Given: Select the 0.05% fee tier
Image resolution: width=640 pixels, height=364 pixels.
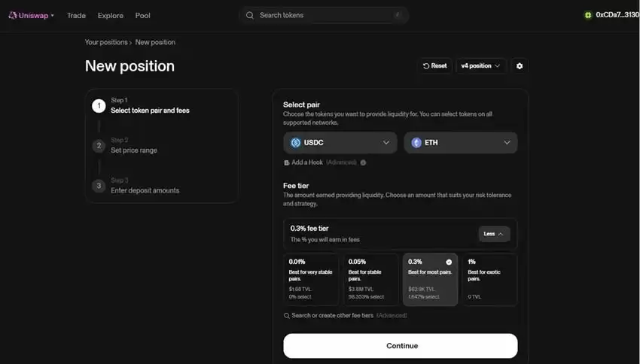Looking at the screenshot, I should [371, 279].
